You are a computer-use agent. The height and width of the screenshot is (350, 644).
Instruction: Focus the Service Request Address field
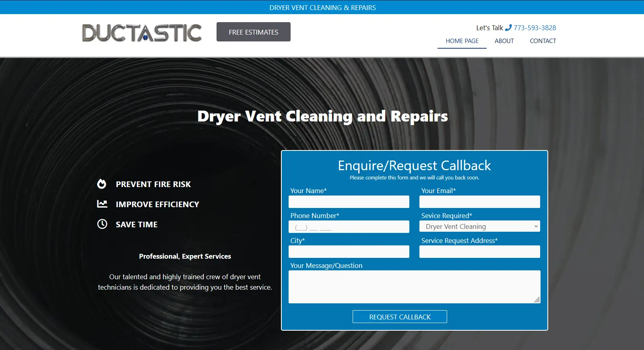click(x=479, y=251)
